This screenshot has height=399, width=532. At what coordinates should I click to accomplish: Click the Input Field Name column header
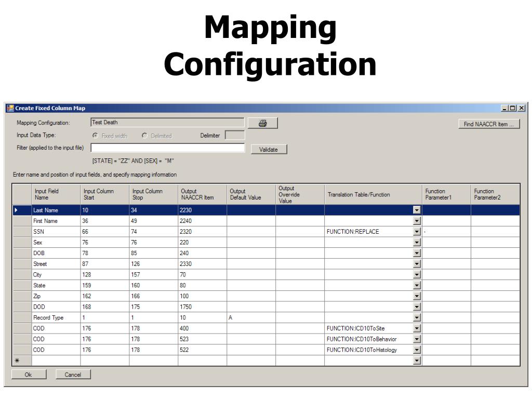56,194
